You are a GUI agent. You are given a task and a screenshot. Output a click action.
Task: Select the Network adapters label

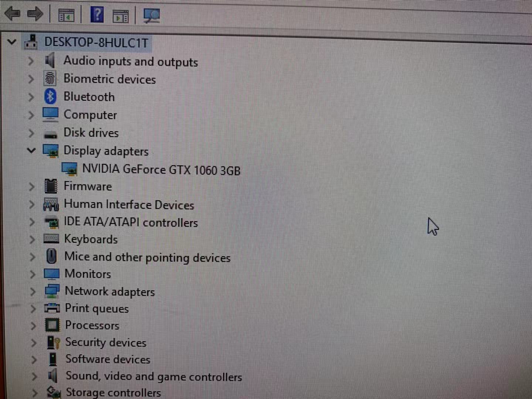click(110, 291)
